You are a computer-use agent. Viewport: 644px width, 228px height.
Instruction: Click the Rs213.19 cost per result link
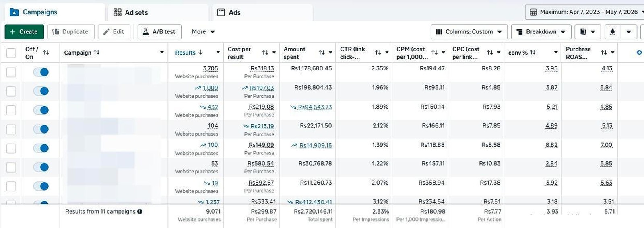(x=262, y=126)
